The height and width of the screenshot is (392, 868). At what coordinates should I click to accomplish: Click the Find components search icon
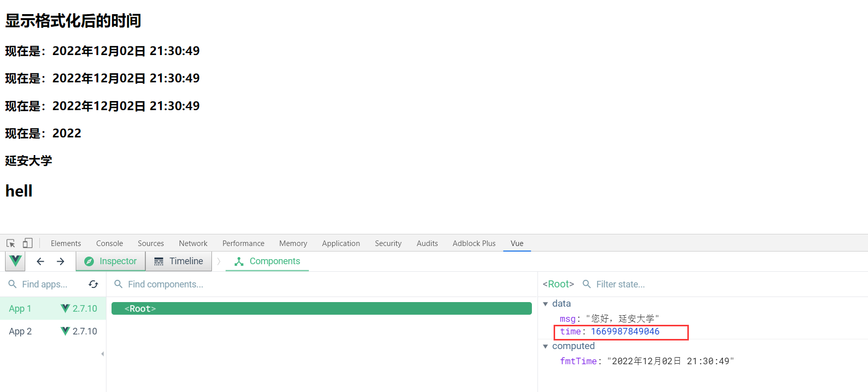click(119, 284)
